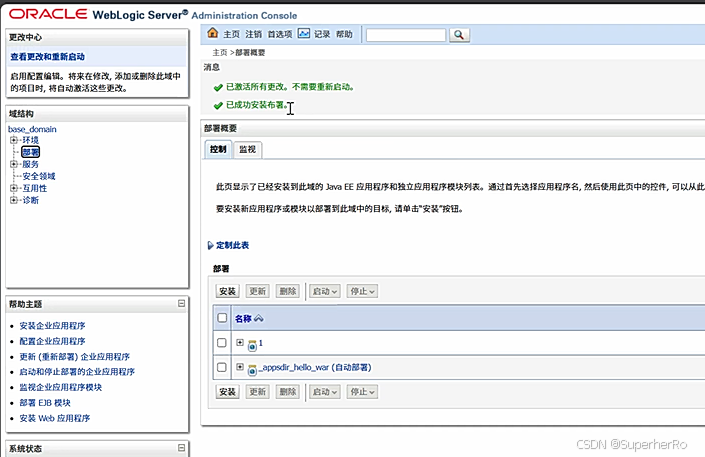Expand the 互用性 tree node
The image size is (705, 457).
pos(14,188)
